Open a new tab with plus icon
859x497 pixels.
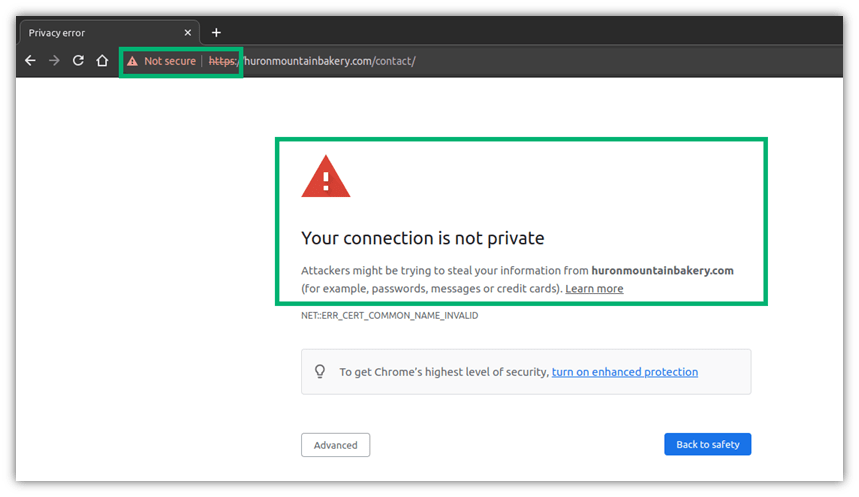[216, 33]
